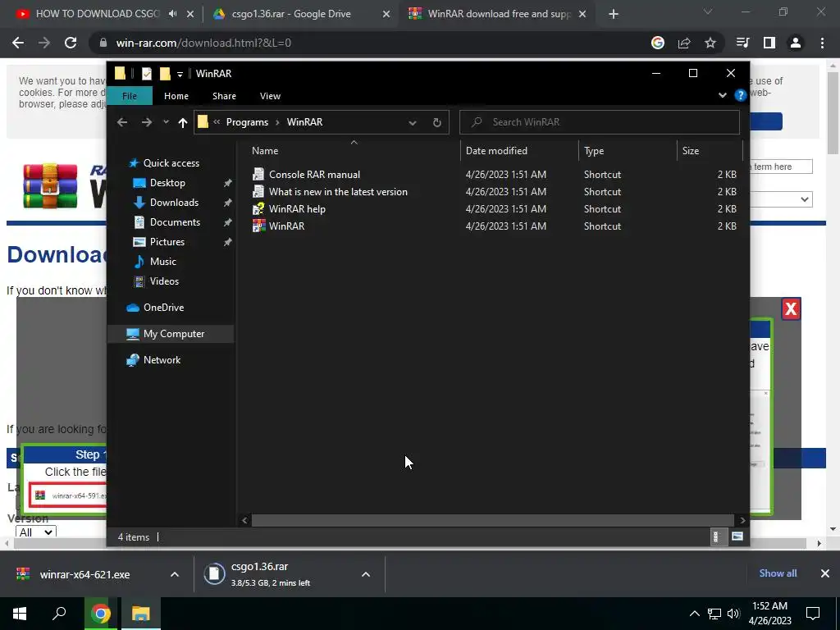Select OneDrive in navigation pane

pos(163,308)
